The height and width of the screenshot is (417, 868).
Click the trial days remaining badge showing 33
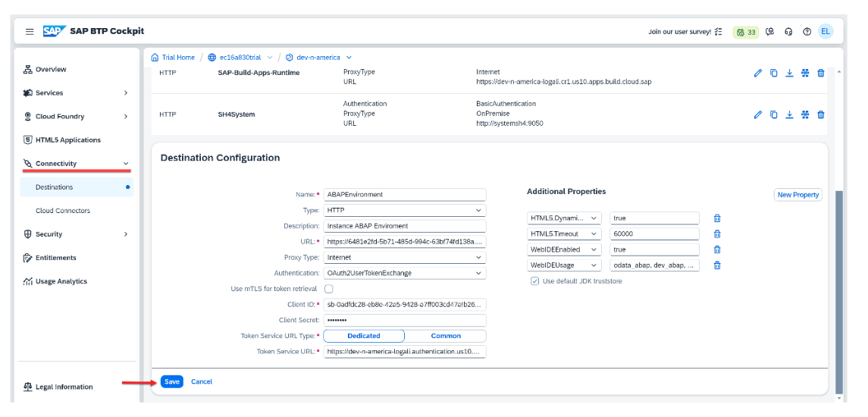(746, 32)
